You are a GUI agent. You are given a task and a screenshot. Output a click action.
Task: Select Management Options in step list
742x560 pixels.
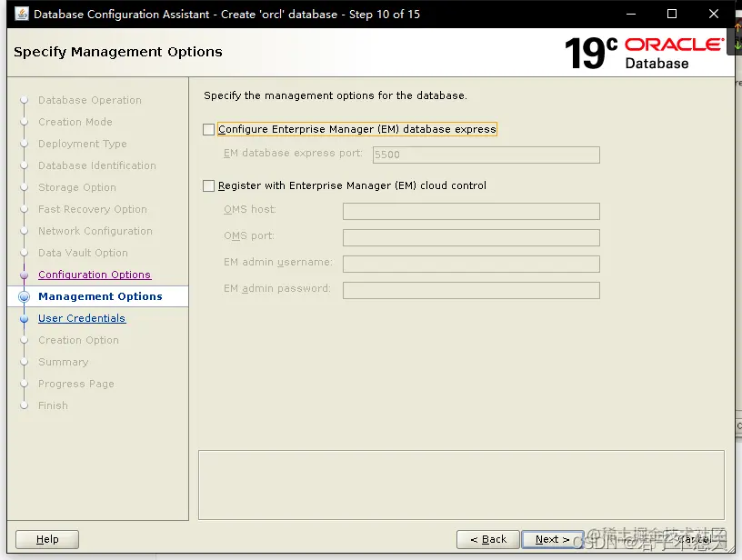click(x=100, y=296)
